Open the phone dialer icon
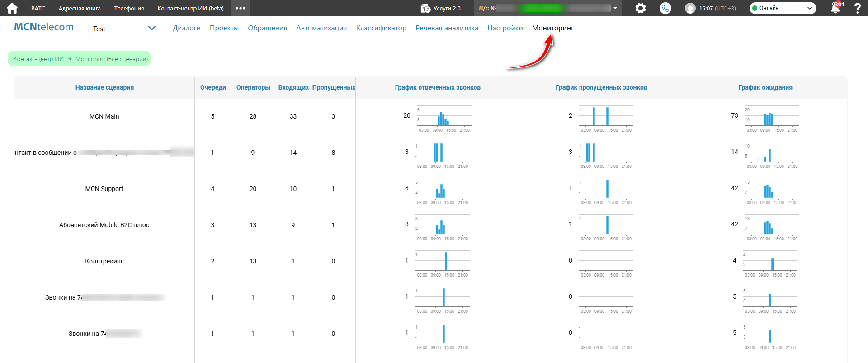The height and width of the screenshot is (363, 868). click(665, 8)
